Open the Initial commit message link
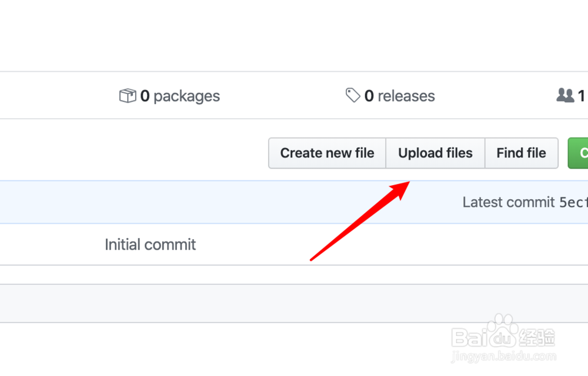Screen dimensions: 588x376 (150, 244)
